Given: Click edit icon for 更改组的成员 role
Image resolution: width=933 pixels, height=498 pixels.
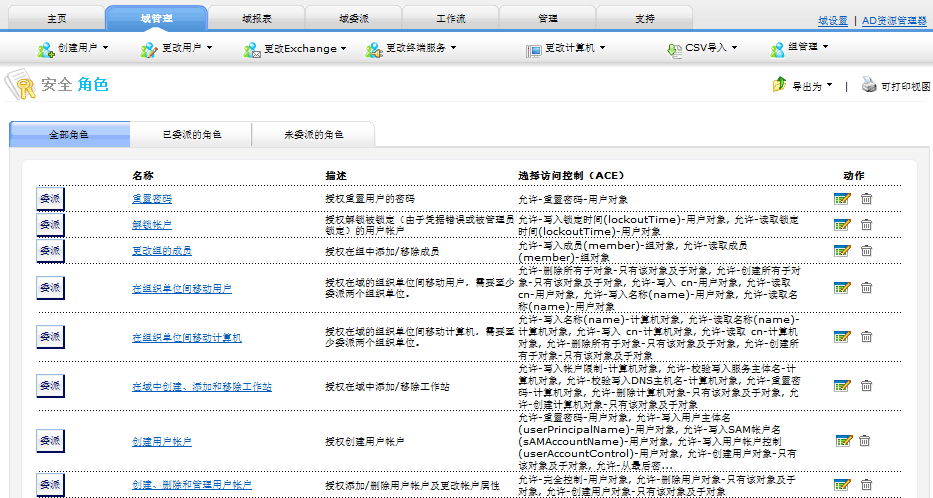Looking at the screenshot, I should (x=841, y=250).
